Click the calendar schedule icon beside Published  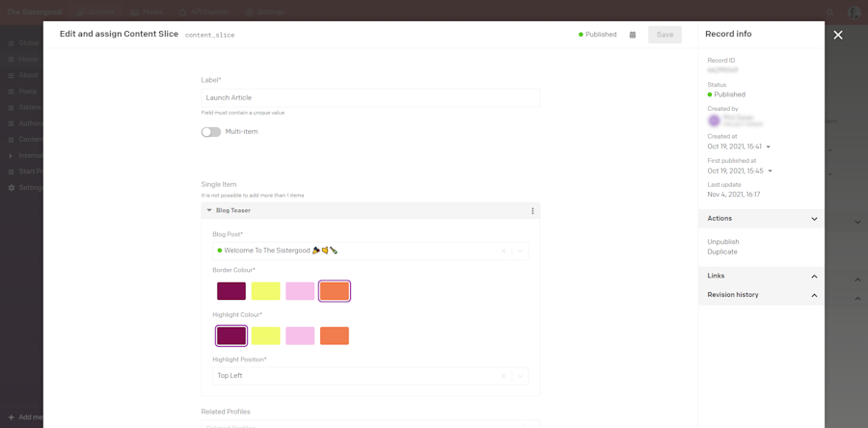click(633, 35)
